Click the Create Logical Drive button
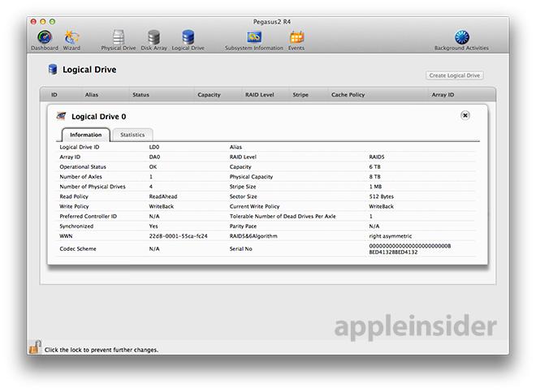Viewport: 536px width, 392px height. tap(454, 75)
